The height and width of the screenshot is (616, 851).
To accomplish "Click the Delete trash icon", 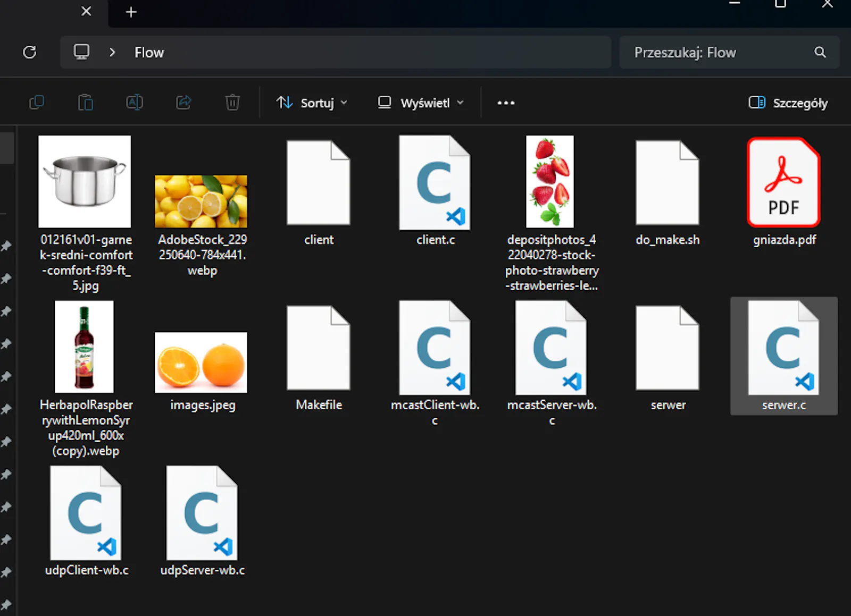I will coord(232,102).
